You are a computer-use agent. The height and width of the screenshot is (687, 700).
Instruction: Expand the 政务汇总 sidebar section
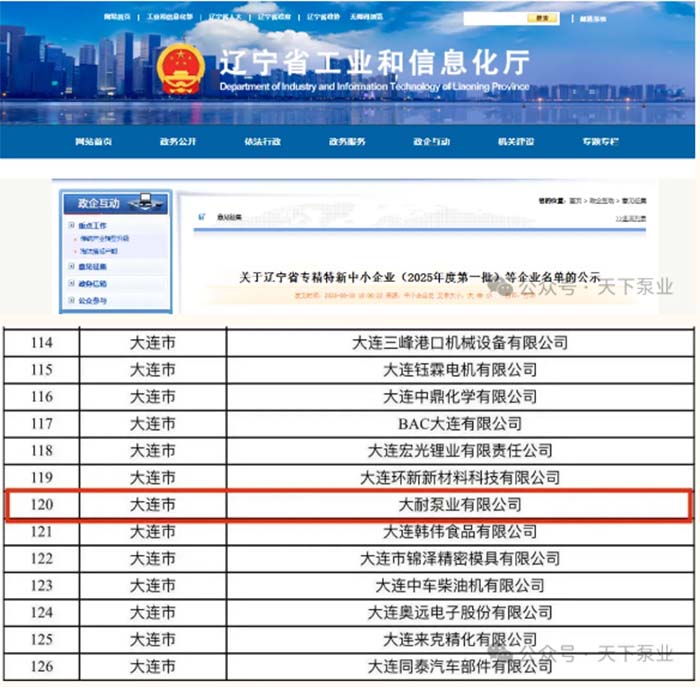pos(71,283)
